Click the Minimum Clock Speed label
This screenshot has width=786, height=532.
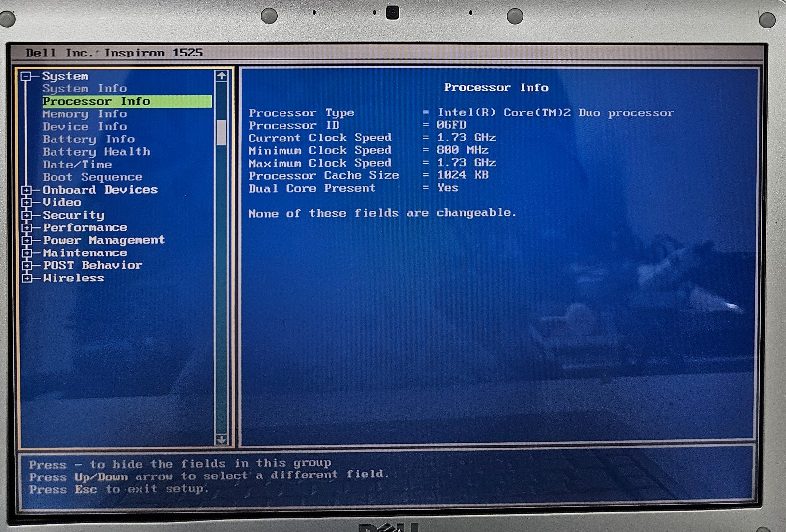[320, 150]
